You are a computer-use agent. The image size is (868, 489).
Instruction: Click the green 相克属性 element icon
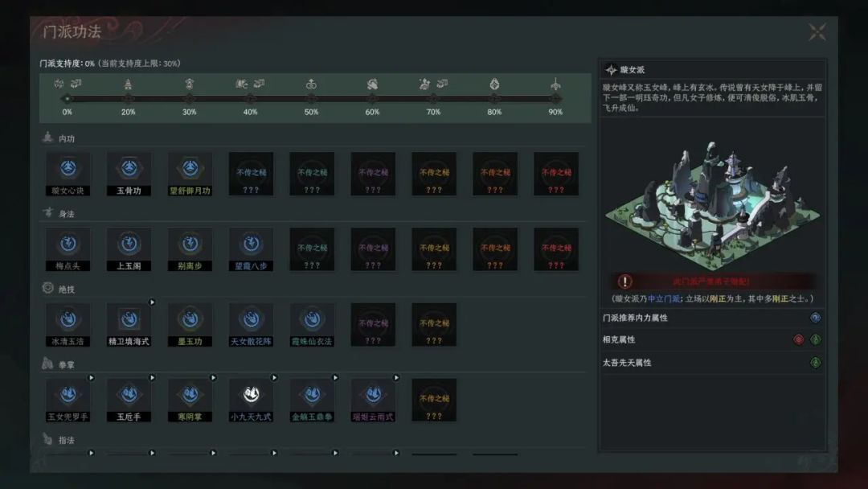pos(816,339)
